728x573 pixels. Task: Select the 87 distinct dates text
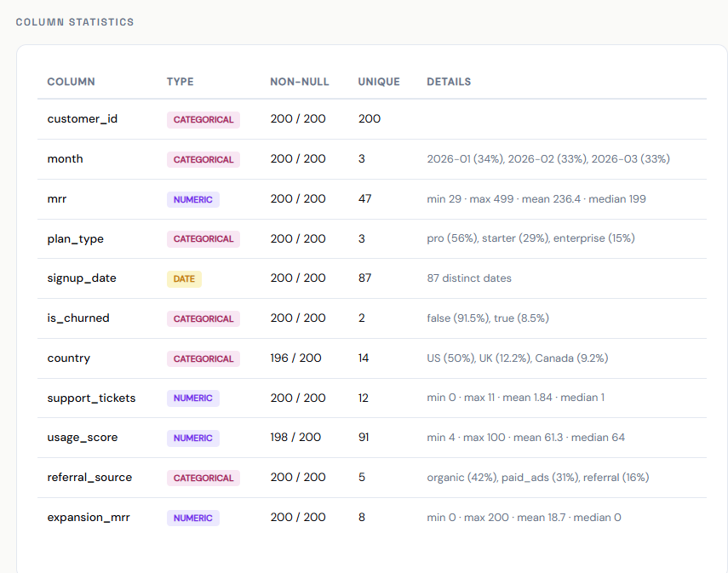(x=469, y=278)
